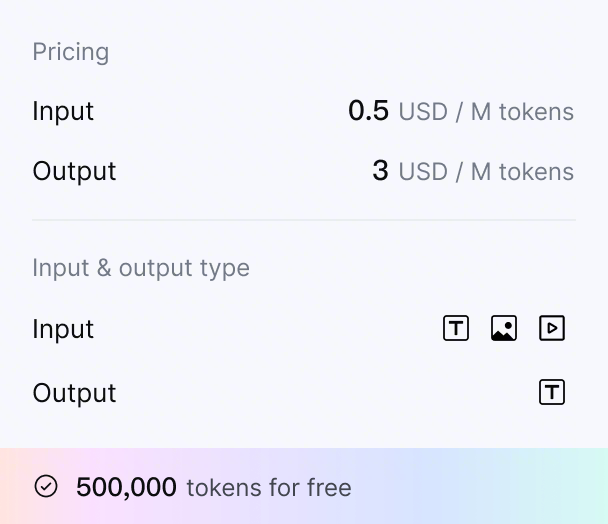Click the "tokens for free" text
608x524 pixels.
269,488
